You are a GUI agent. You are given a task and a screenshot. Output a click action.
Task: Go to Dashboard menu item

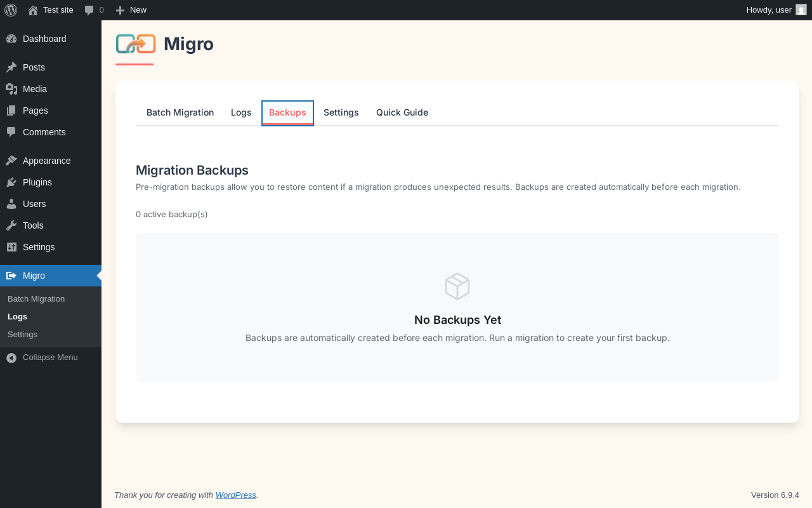[44, 39]
